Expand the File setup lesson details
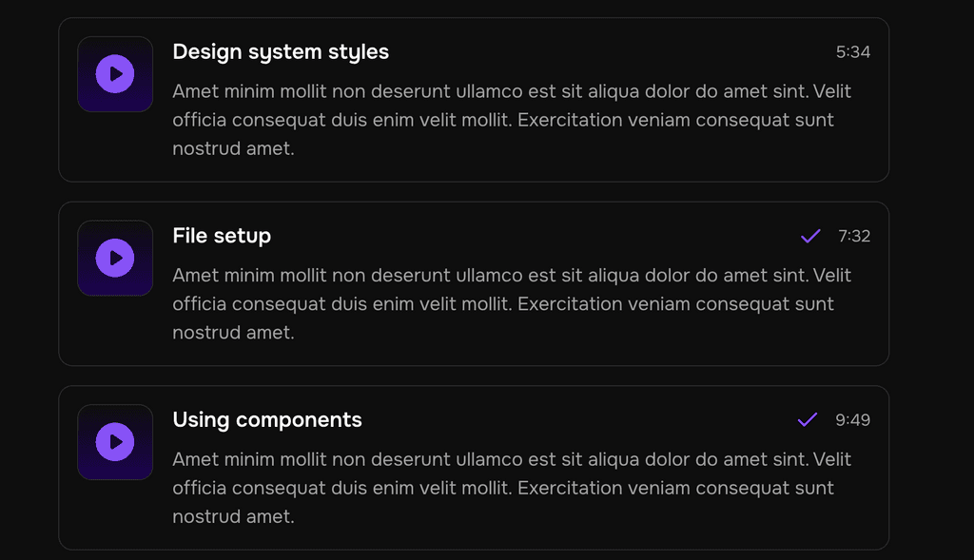This screenshot has width=974, height=560. 473,283
